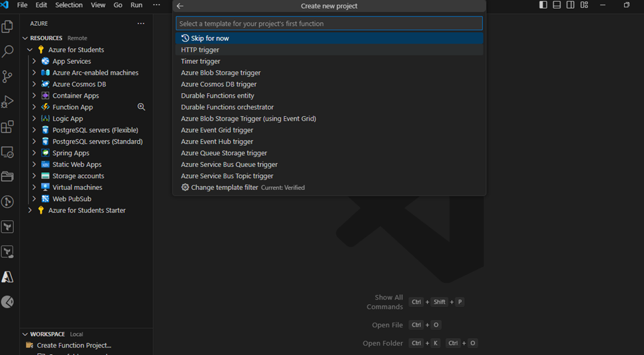Click the Virtual machines icon
Image resolution: width=644 pixels, height=355 pixels.
pos(46,187)
